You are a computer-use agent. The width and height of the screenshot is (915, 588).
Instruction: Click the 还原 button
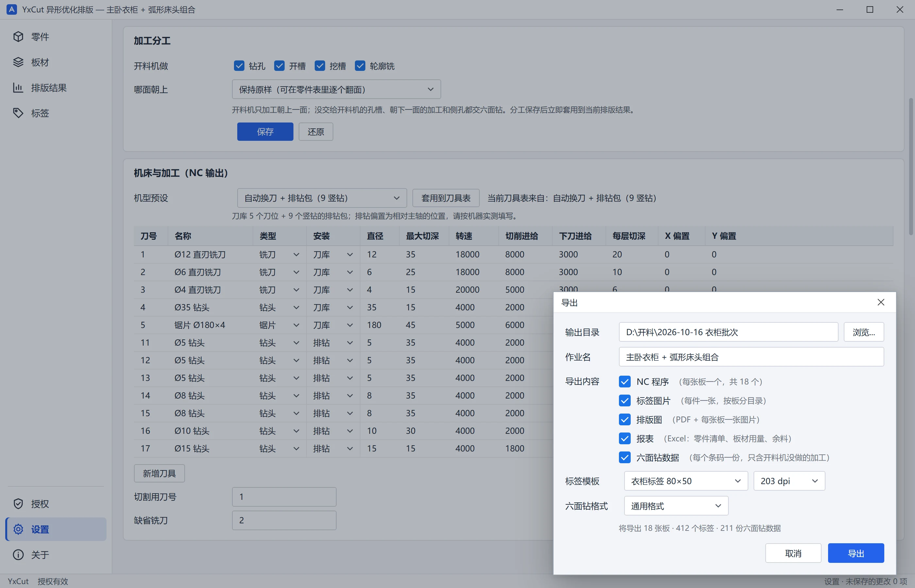316,132
